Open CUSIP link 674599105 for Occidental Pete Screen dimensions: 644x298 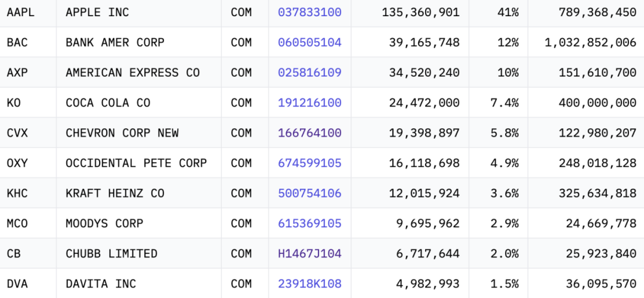click(x=309, y=163)
